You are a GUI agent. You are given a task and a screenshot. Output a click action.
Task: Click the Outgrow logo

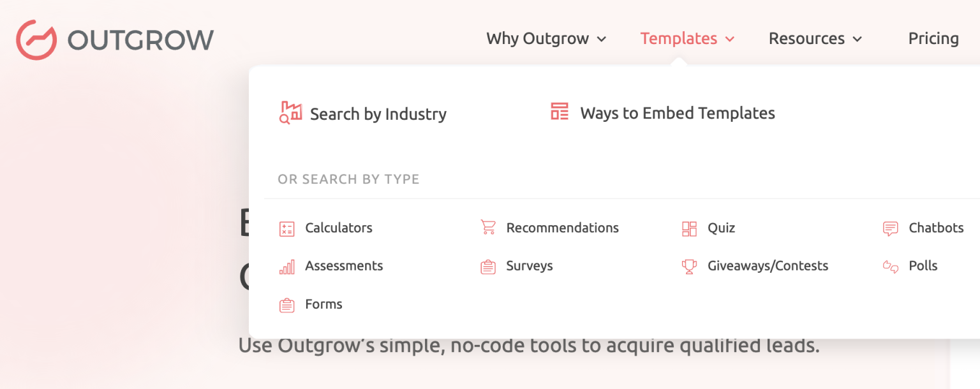point(115,38)
